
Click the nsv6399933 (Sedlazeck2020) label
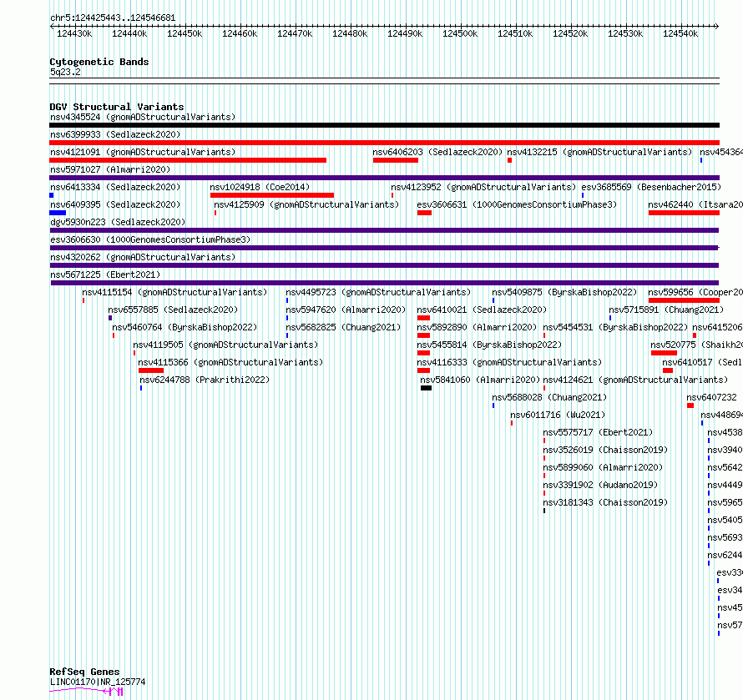click(x=115, y=134)
